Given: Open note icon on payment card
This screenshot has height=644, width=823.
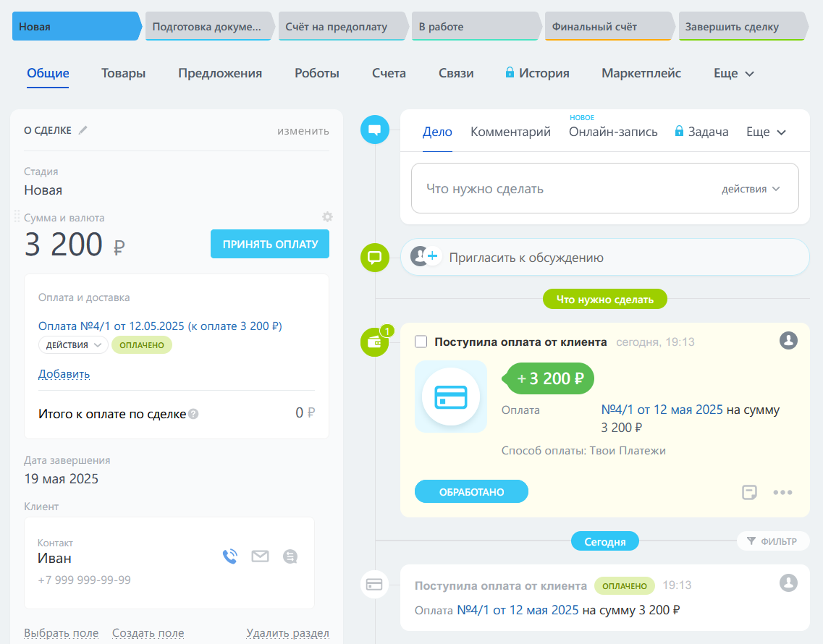Looking at the screenshot, I should coord(749,492).
